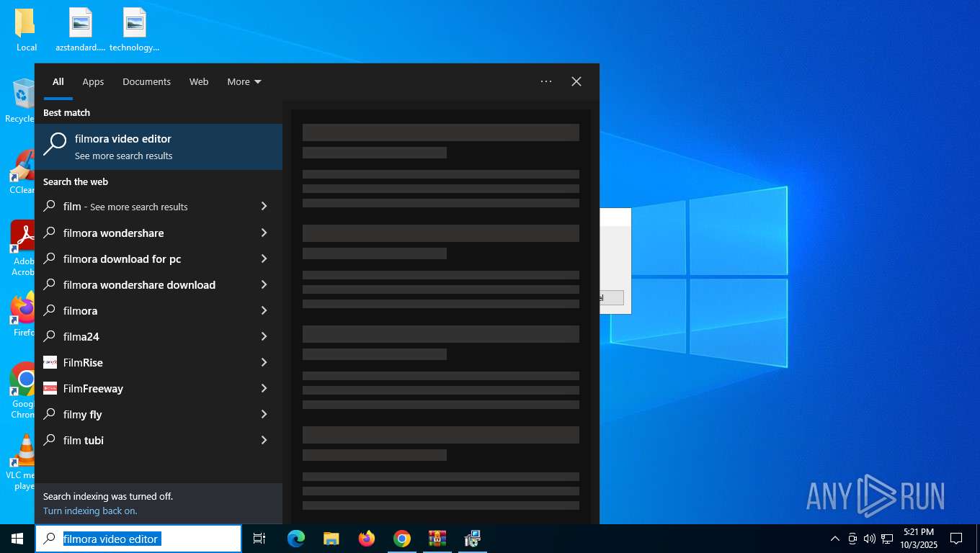Select the azstandard image file on desktop
The image size is (980, 553).
[x=81, y=30]
